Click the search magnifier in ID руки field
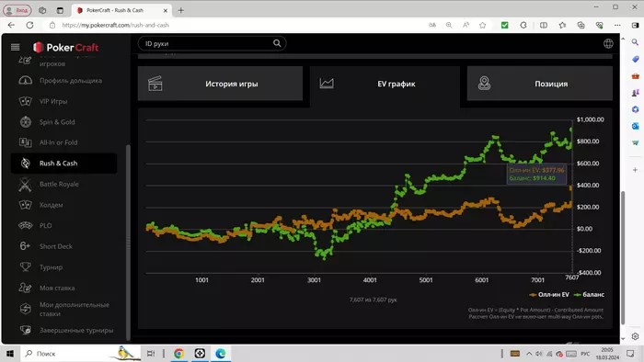This screenshot has width=644, height=362. pos(277,43)
